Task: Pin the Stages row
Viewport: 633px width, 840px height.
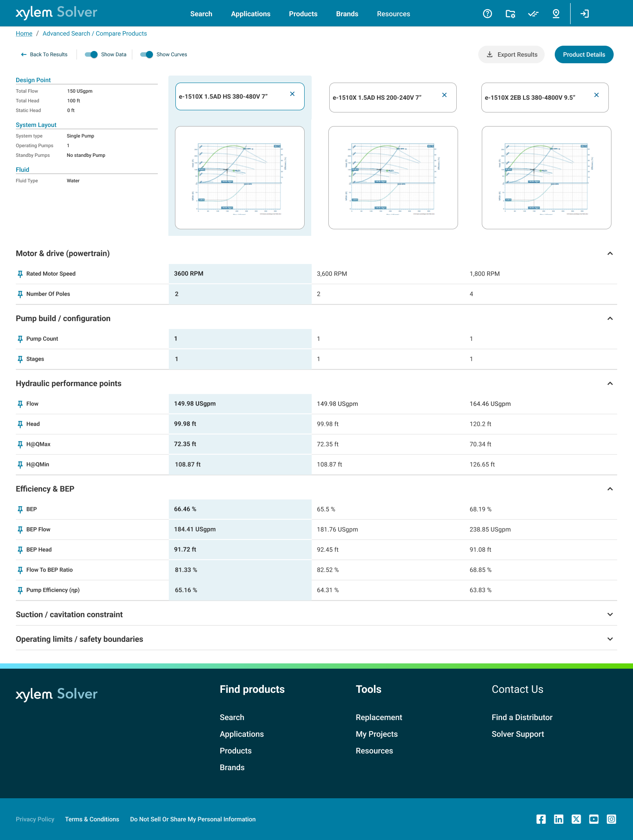Action: pos(20,359)
